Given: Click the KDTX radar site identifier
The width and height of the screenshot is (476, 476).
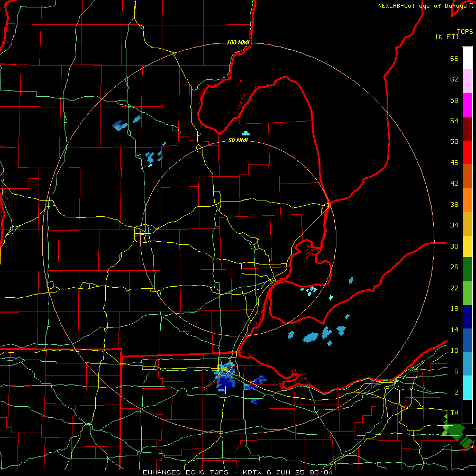Looking at the screenshot, I should pyautogui.click(x=253, y=472).
